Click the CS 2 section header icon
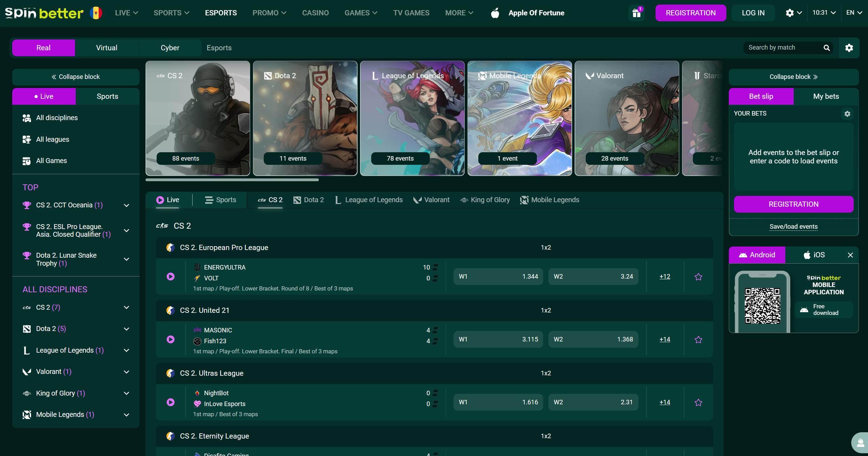 pos(162,226)
